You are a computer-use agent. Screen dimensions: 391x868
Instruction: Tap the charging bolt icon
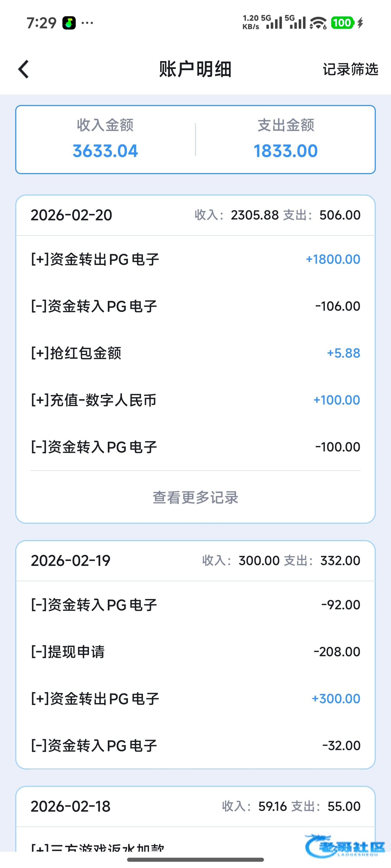(360, 23)
